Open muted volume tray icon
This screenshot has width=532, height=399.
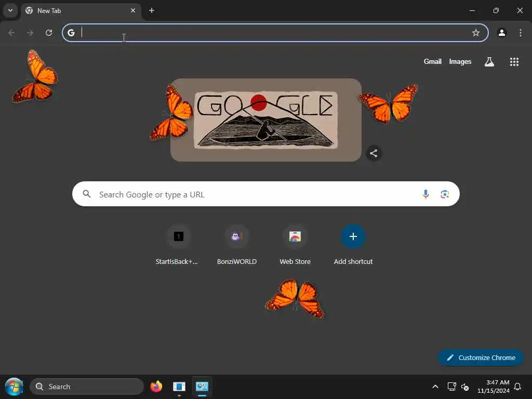[465, 387]
